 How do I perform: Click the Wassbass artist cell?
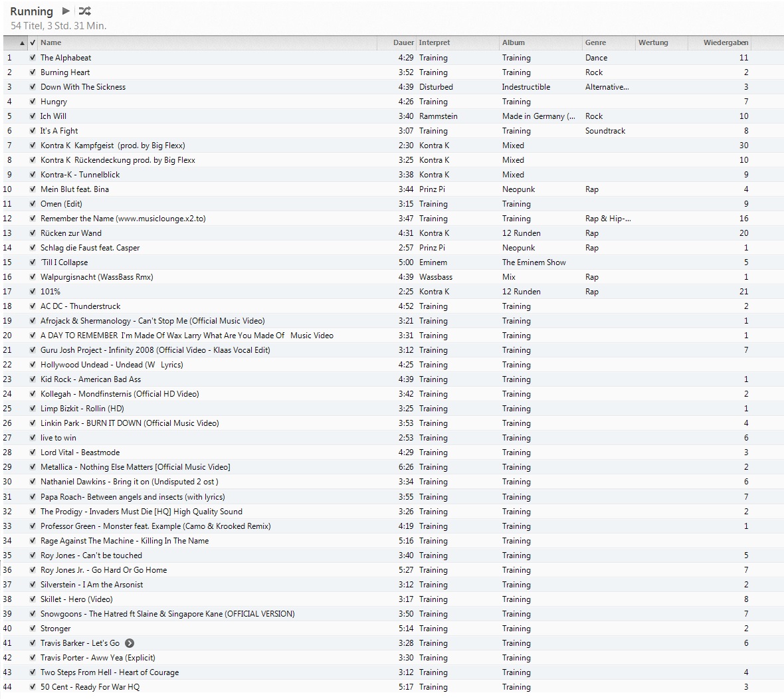[435, 277]
